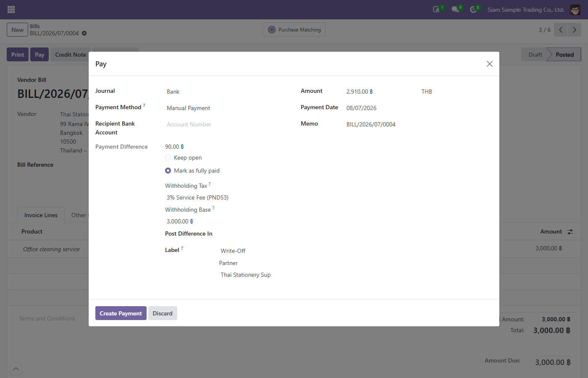Image resolution: width=588 pixels, height=378 pixels.
Task: Open the user avatar menu
Action: pos(575,9)
